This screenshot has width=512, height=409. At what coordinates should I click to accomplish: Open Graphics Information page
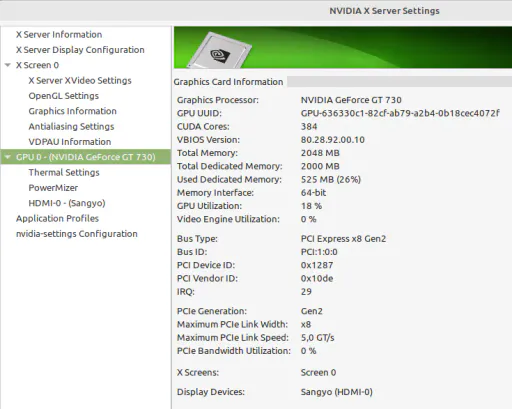72,111
